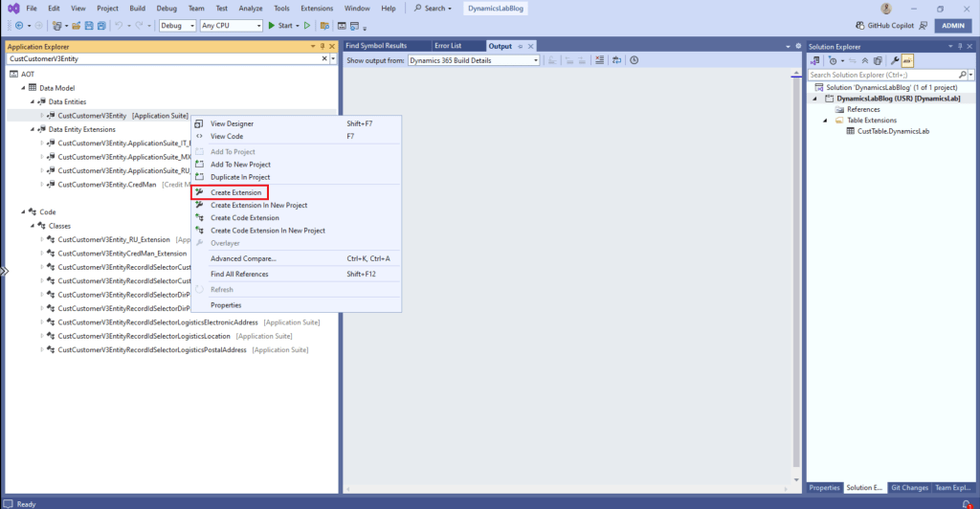
Task: Click the clock timestamp icon in Output toolbar
Action: (635, 60)
